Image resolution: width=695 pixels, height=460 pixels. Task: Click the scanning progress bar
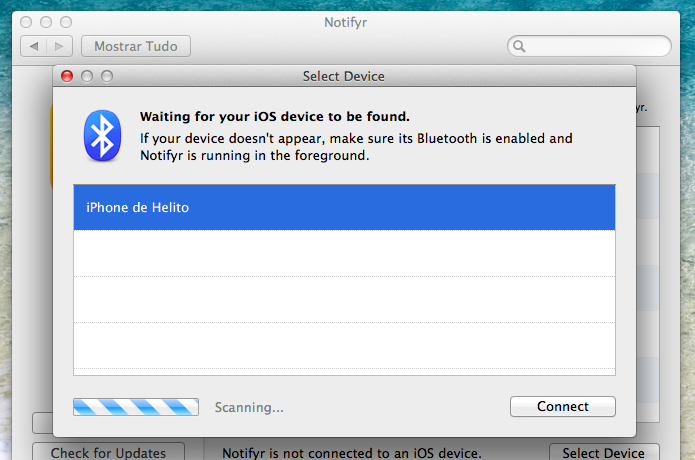click(x=136, y=407)
